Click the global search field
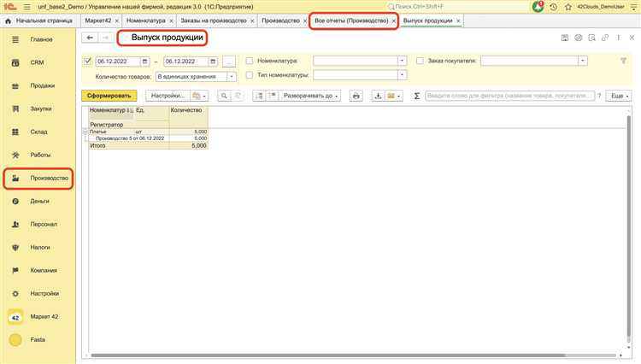The height and width of the screenshot is (364, 641). pyautogui.click(x=456, y=7)
